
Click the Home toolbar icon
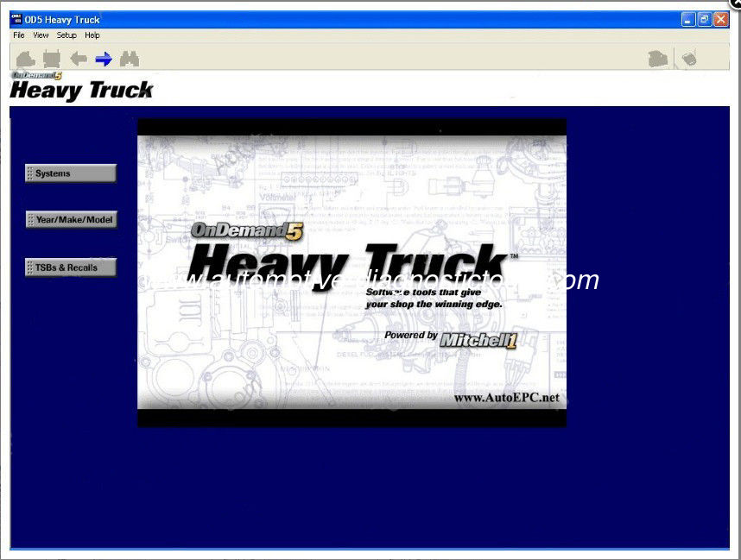(x=26, y=59)
